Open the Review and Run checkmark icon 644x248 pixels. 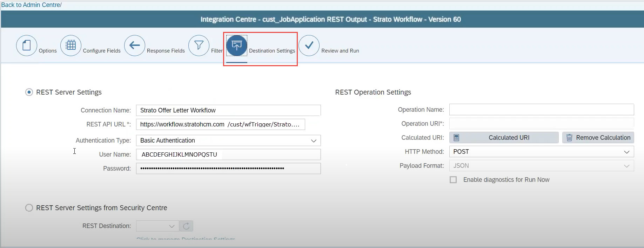(309, 46)
